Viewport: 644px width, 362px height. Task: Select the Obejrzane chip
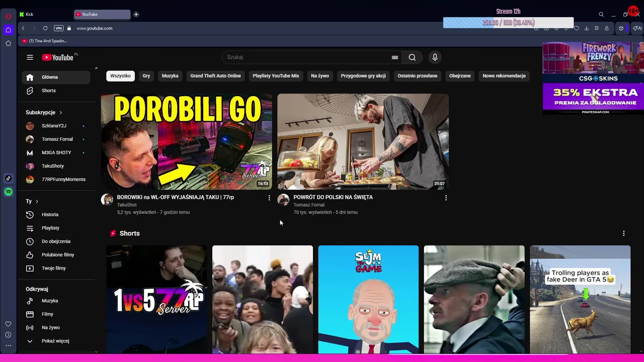click(x=460, y=76)
